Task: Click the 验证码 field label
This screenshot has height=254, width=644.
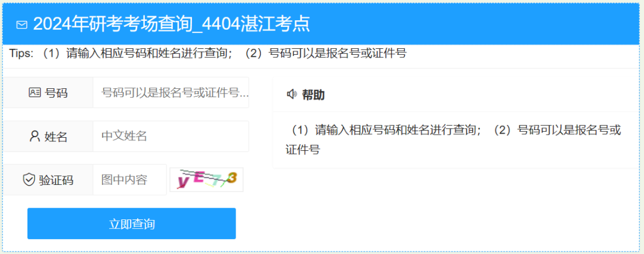Action: click(56, 180)
